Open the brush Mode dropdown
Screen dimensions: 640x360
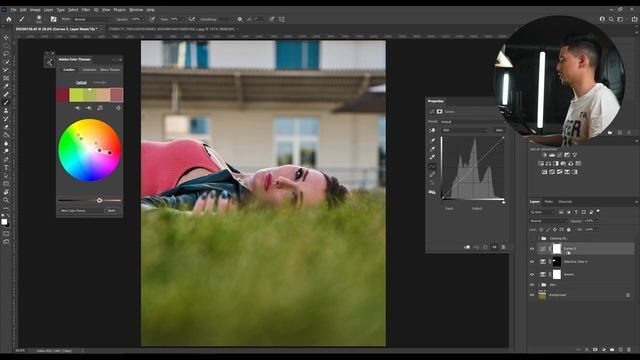point(92,19)
